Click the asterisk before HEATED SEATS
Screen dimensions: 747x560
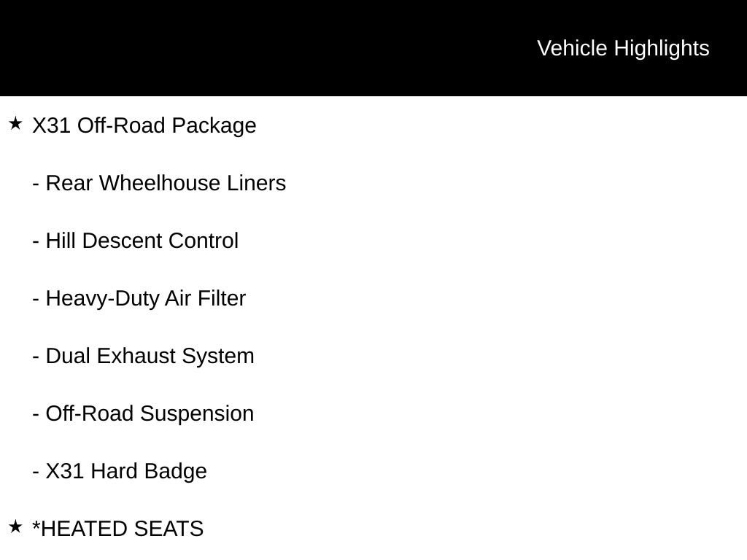(x=36, y=525)
